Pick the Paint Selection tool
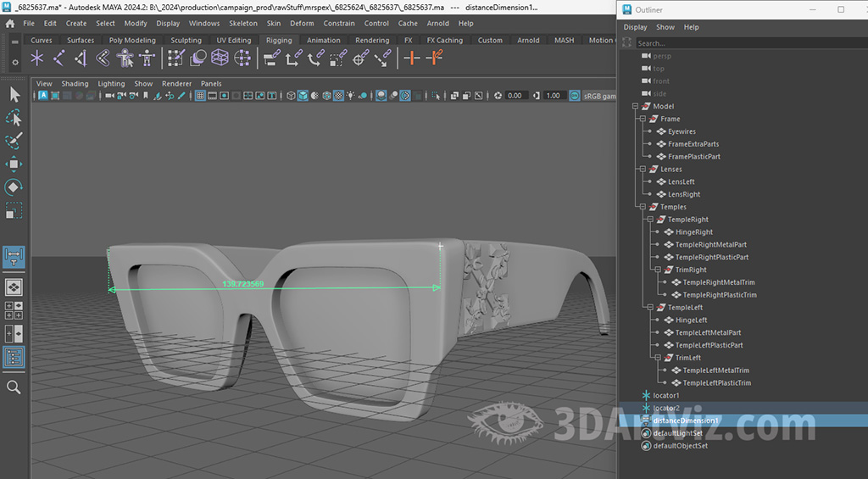 tap(14, 141)
